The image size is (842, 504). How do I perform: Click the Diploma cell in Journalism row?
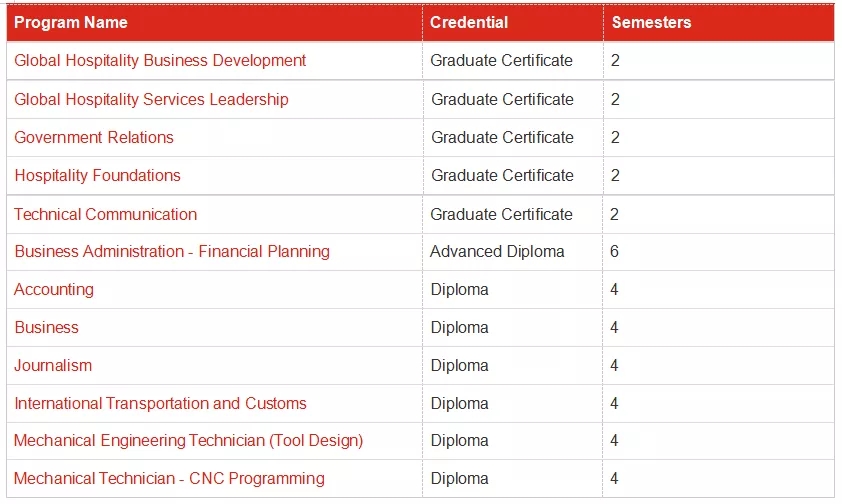[459, 365]
